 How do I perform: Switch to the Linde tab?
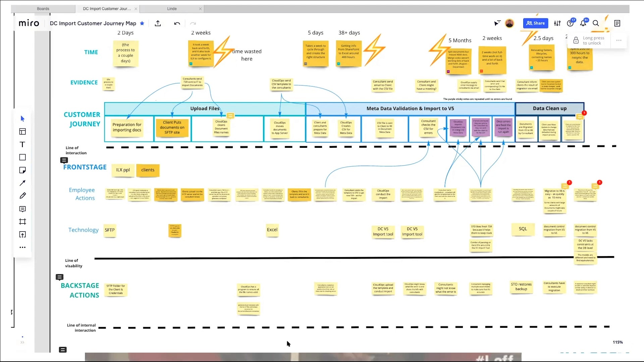pos(172,9)
